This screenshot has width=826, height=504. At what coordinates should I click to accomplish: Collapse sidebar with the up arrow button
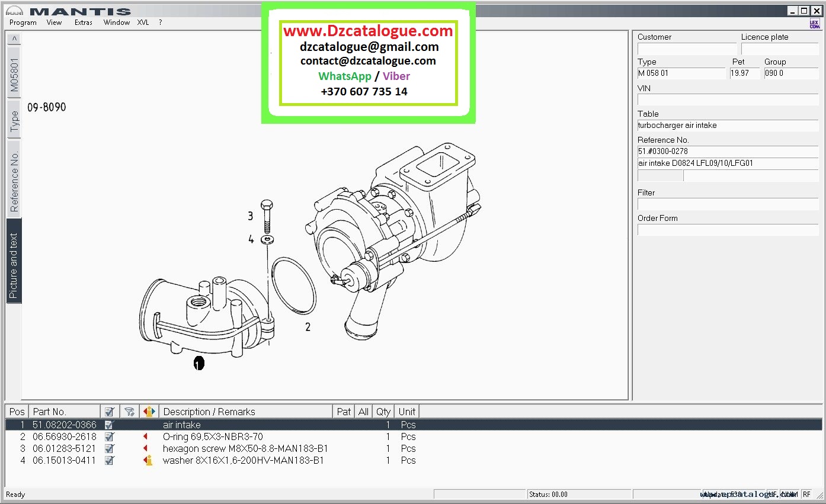14,38
